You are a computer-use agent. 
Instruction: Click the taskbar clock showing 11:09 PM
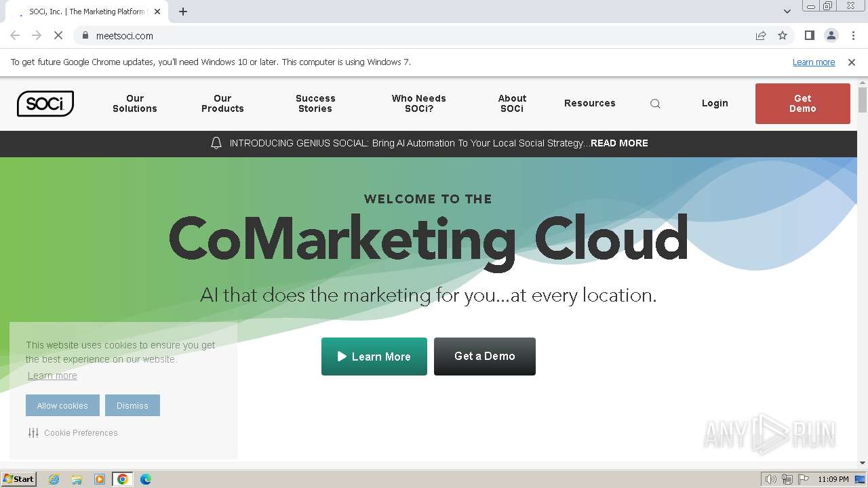833,479
